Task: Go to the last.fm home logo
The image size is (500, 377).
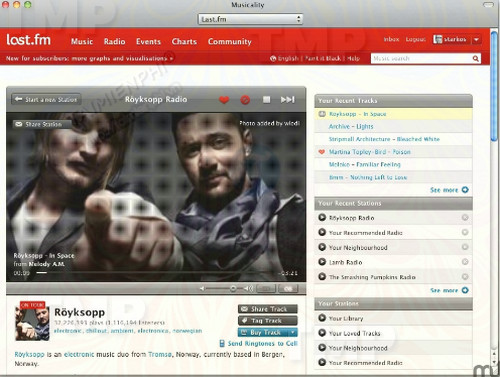Action: tap(29, 40)
